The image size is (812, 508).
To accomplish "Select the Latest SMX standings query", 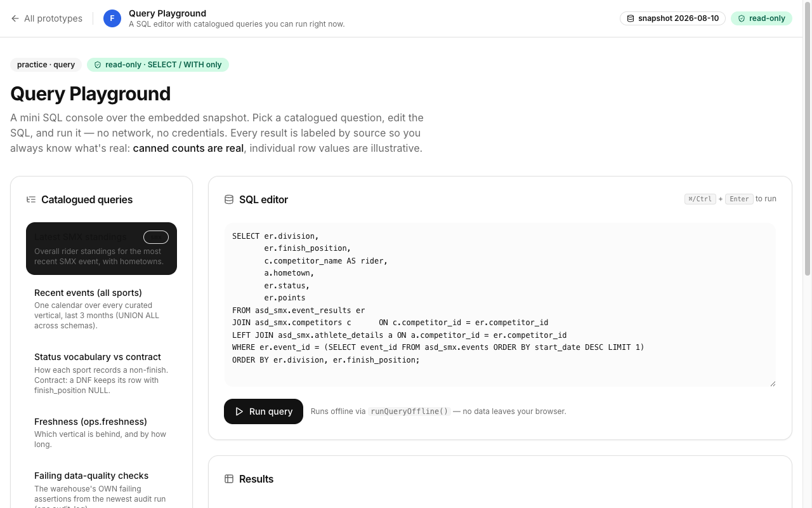I will pos(101,248).
